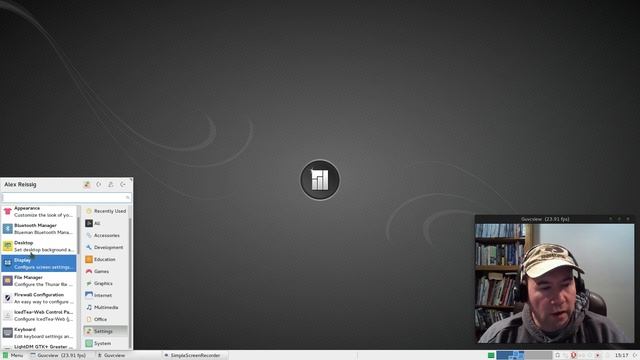640x360 pixels.
Task: Select the Settings category
Action: (x=106, y=331)
